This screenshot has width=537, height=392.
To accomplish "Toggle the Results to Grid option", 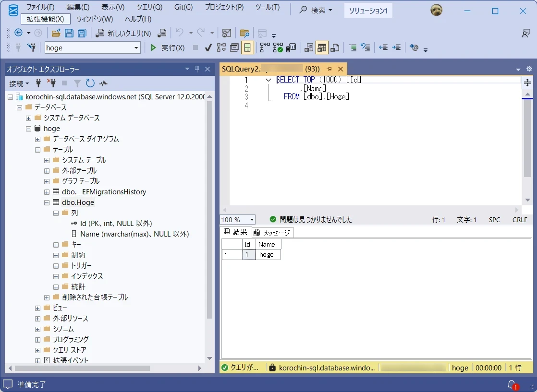I will tap(322, 48).
